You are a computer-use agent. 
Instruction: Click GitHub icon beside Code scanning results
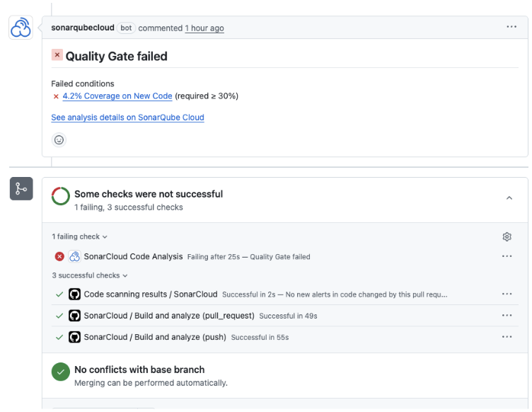coord(74,294)
